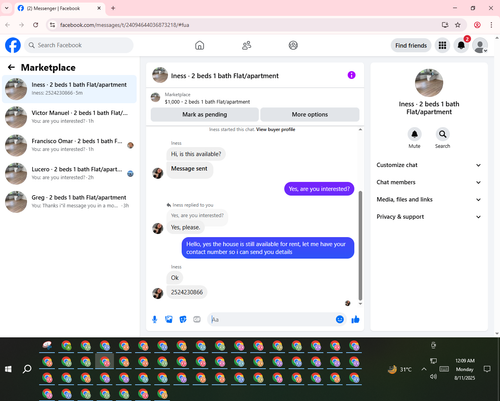The image size is (500, 401).
Task: Record a voice clip with microphone icon
Action: coord(154,319)
